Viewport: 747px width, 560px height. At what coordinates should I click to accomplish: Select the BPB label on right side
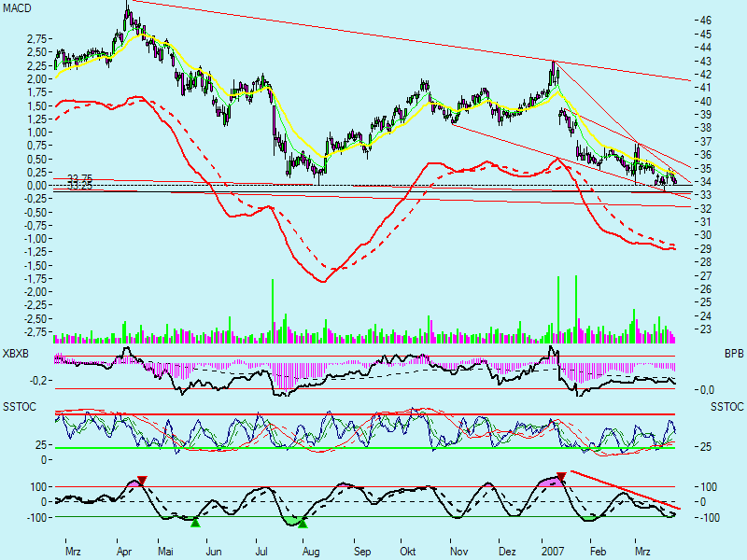(732, 355)
